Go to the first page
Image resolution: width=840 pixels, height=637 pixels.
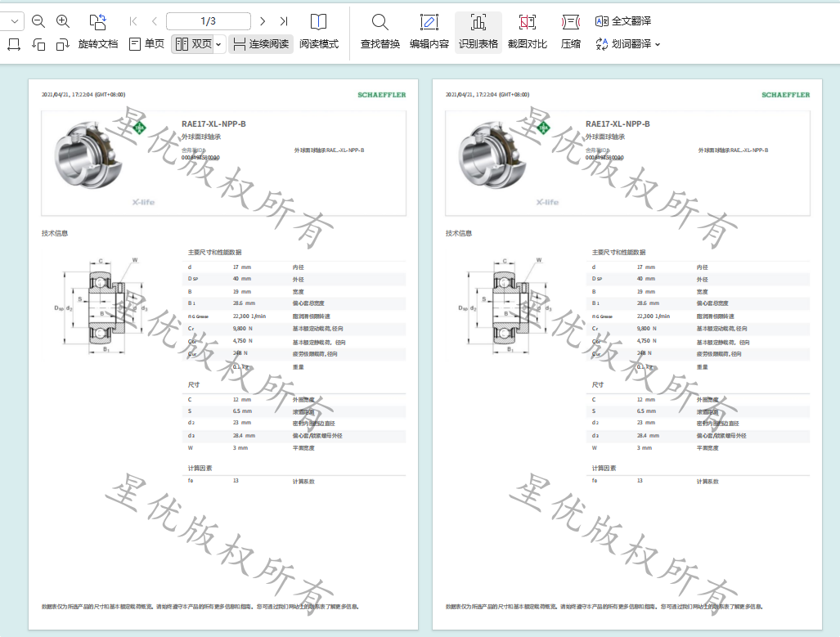[x=133, y=21]
